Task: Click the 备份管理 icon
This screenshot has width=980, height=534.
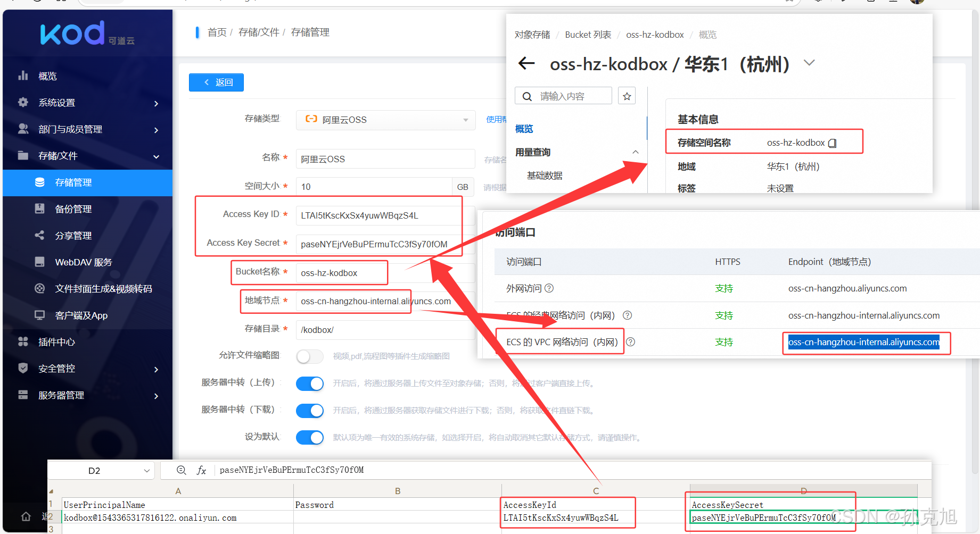Action: (x=40, y=208)
